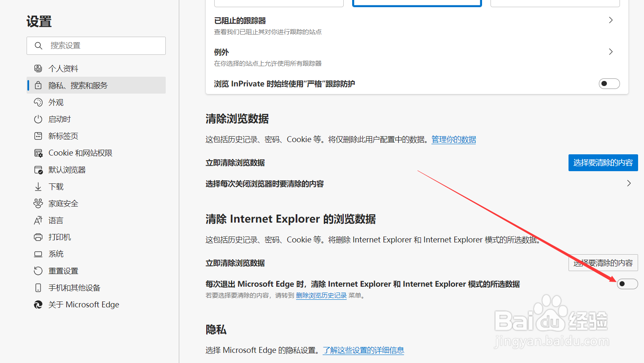The width and height of the screenshot is (644, 363).
Task: Open 删除浏览历史记录 link
Action: (x=321, y=296)
